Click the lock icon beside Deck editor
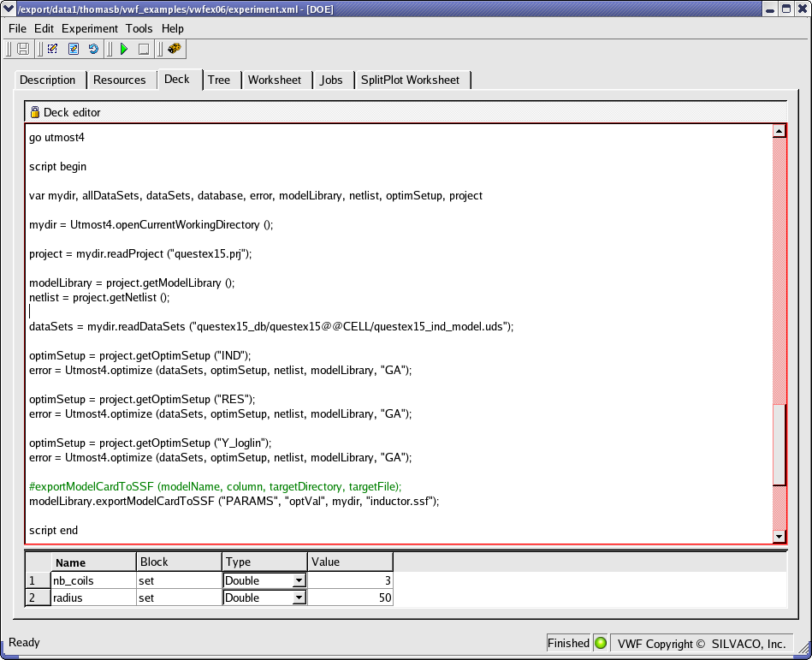Screen dimensions: 812x660 pyautogui.click(x=35, y=112)
